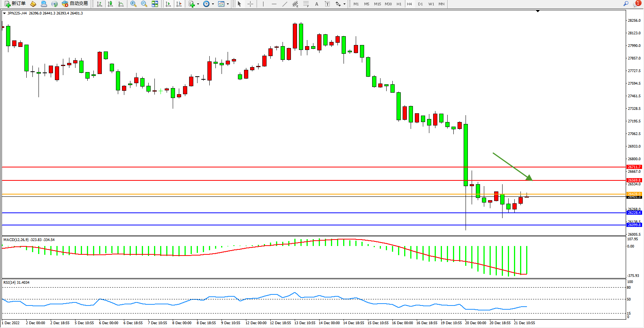This screenshot has height=328, width=644.
Task: Open the chart templates dropdown
Action: coord(223,4)
